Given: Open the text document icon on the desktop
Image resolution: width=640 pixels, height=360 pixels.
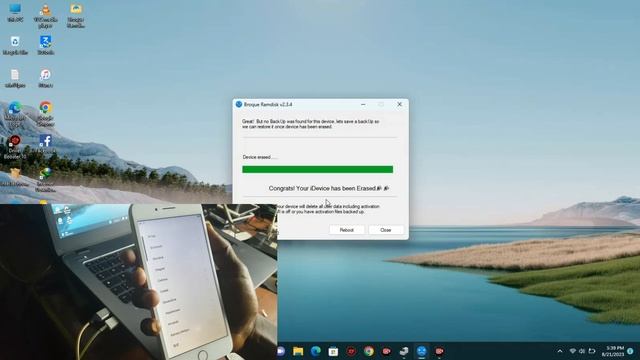Looking at the screenshot, I should click(x=15, y=78).
